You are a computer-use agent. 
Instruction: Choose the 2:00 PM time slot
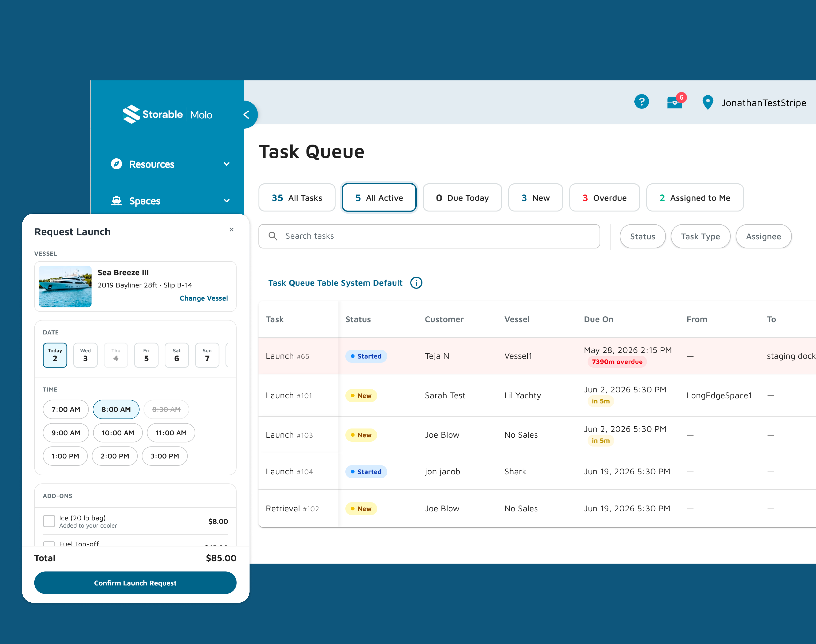(x=115, y=456)
